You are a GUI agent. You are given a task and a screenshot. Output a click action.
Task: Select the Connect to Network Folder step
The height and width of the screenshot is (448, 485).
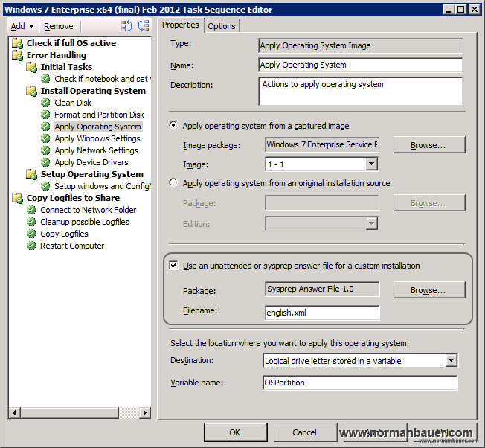[x=89, y=210]
